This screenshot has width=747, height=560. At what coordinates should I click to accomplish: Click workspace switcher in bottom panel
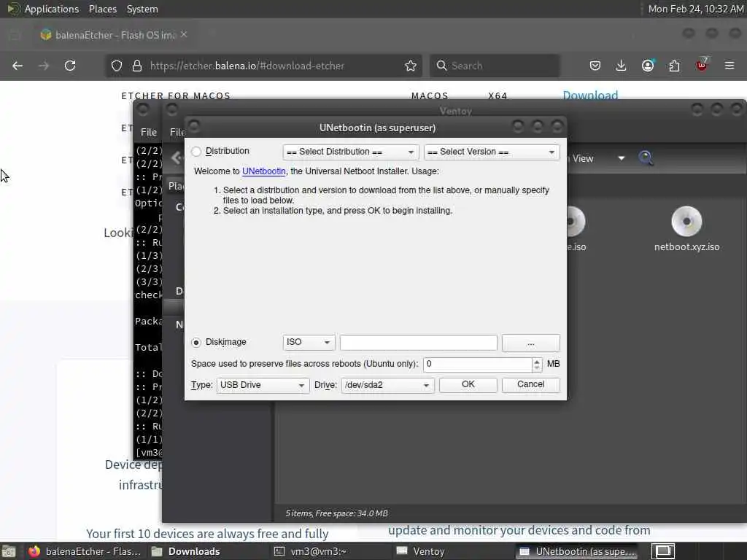click(663, 551)
